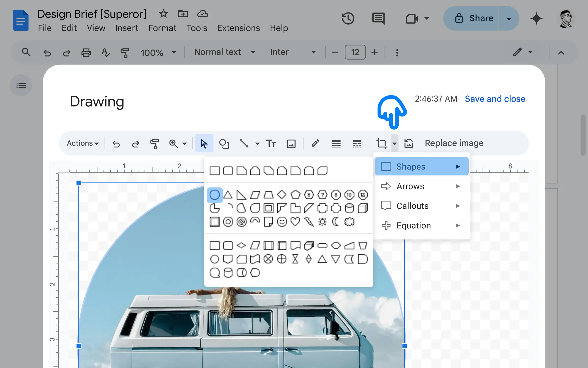The height and width of the screenshot is (368, 588).
Task: Open the Shape tool in drawing toolbar
Action: 224,144
